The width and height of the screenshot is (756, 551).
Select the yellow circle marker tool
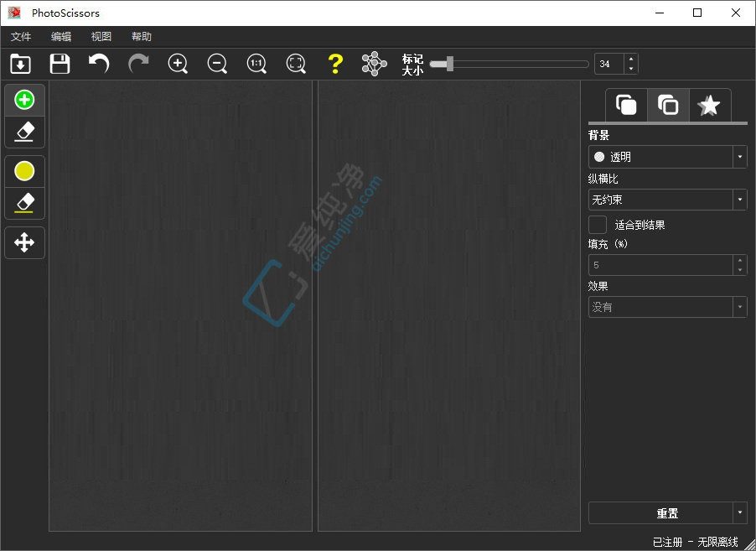(24, 171)
